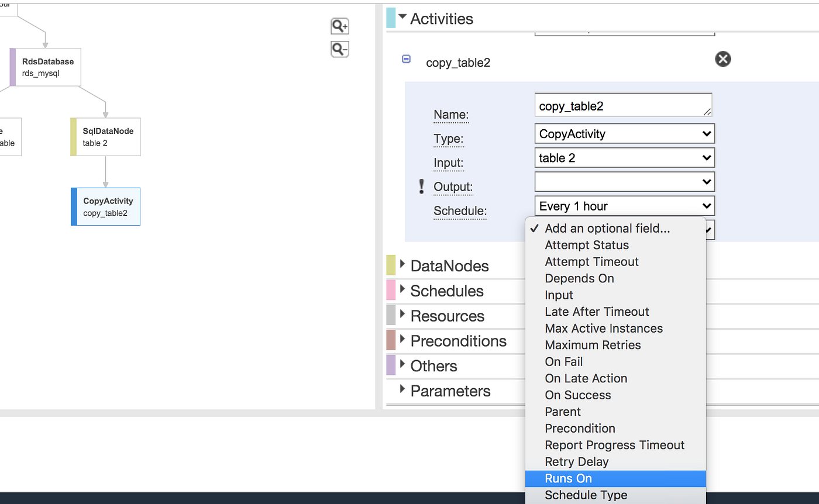Image resolution: width=819 pixels, height=504 pixels.
Task: Remove copy_table2 using the X button
Action: click(722, 58)
